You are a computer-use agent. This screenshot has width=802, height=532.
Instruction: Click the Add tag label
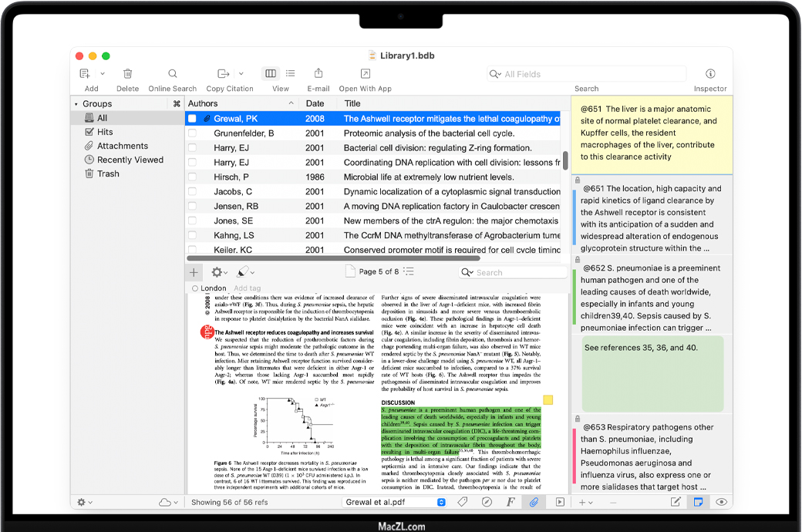248,288
